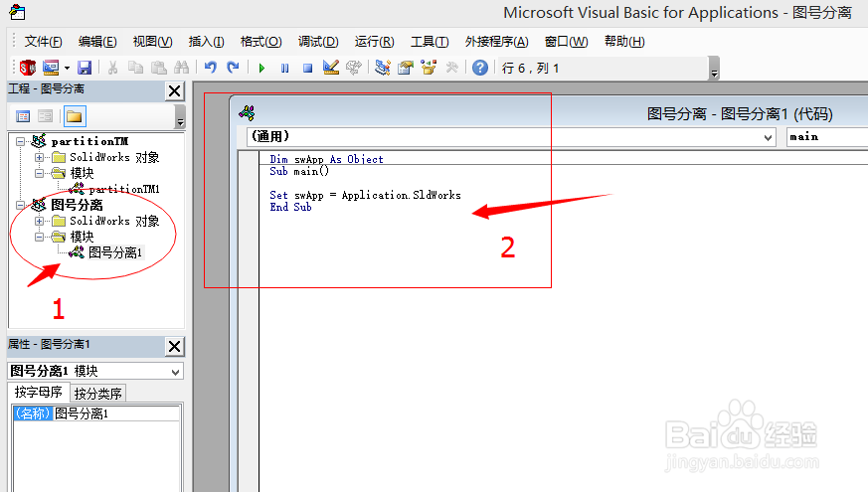
Task: Run the macro with the green play icon
Action: click(x=261, y=68)
